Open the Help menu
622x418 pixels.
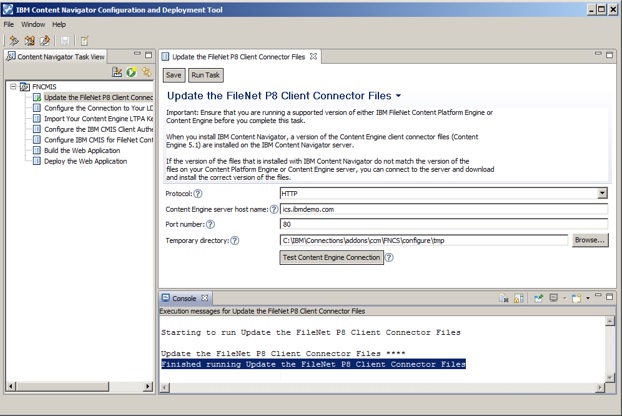59,25
